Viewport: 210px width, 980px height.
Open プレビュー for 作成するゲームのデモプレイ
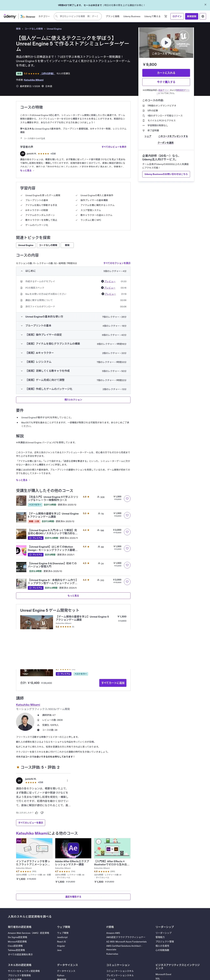[110, 282]
